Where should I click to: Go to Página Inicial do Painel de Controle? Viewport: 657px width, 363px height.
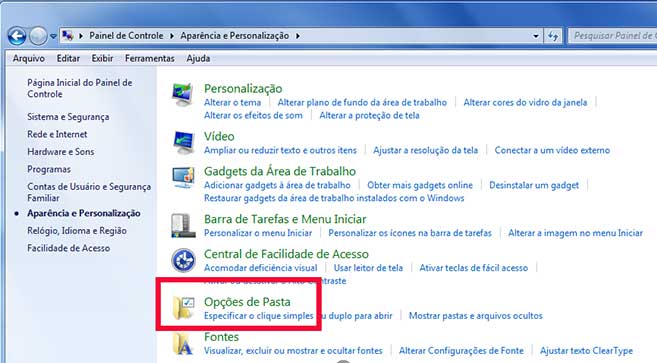click(80, 88)
